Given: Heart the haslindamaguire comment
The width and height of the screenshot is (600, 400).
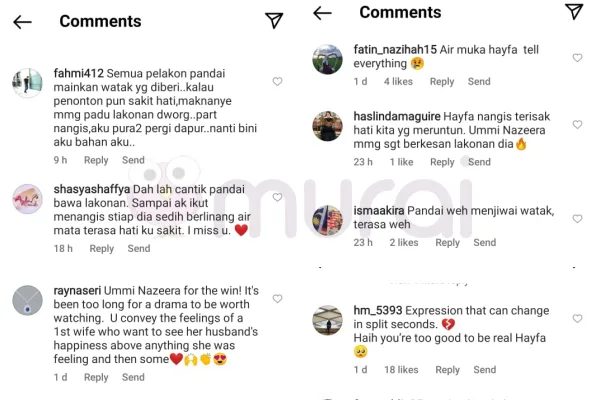Looking at the screenshot, I should (577, 128).
